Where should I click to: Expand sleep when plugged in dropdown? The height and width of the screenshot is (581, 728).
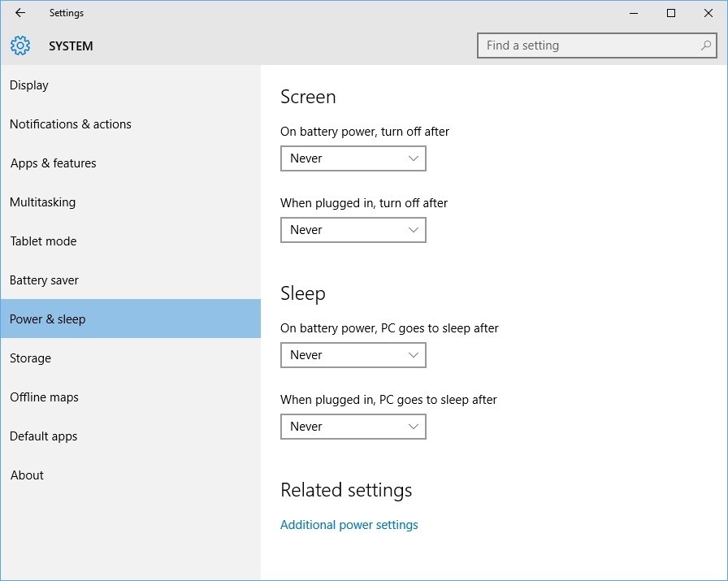pos(353,427)
